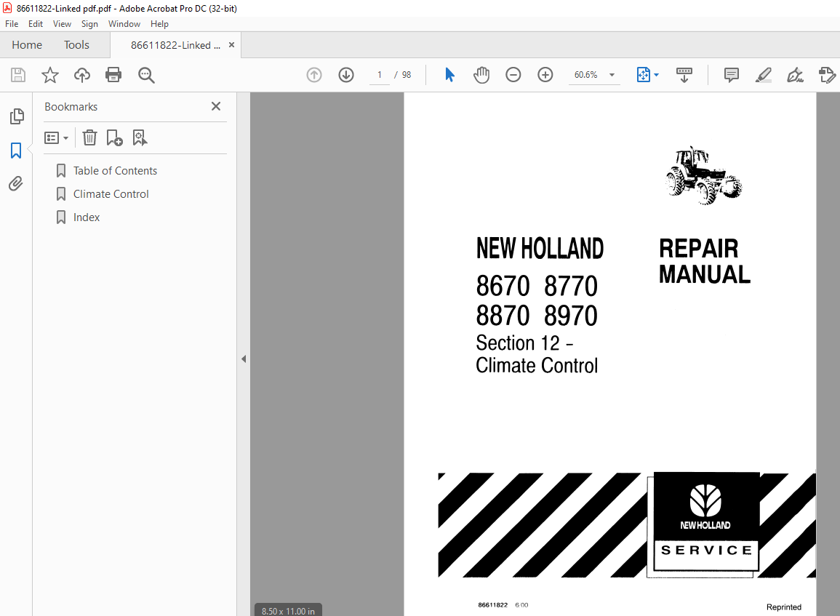This screenshot has height=616, width=840.
Task: Open the Window menu
Action: (124, 23)
